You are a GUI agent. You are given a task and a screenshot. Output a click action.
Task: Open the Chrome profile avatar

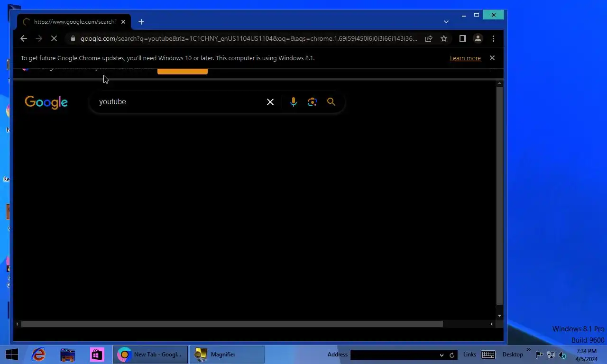pyautogui.click(x=478, y=38)
